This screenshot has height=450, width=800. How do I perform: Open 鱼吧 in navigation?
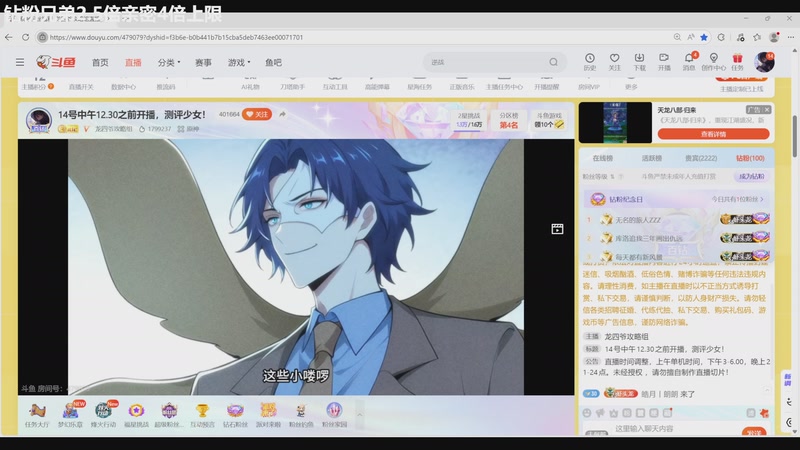273,62
